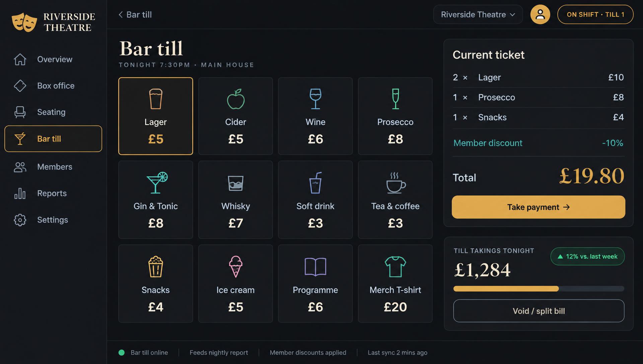Tap the Whisky tumbler icon

click(x=236, y=183)
